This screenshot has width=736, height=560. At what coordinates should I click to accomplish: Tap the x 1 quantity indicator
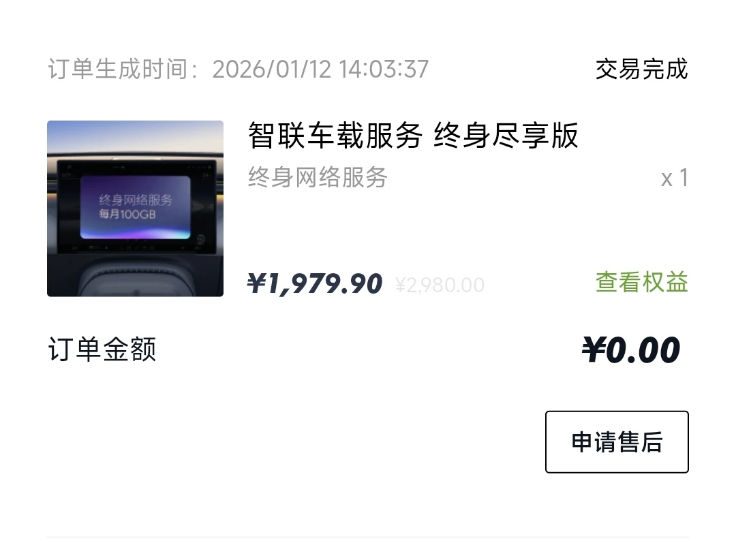[x=675, y=178]
